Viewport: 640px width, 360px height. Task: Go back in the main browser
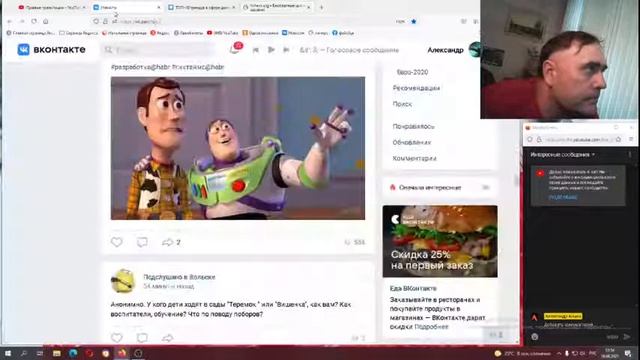tap(10, 21)
